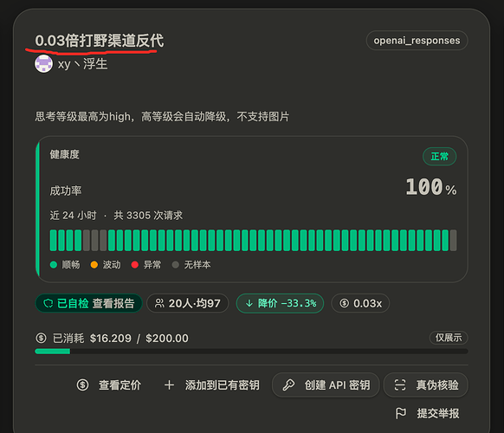Open 0.03倍打野渠道反代 channel title

tap(100, 41)
